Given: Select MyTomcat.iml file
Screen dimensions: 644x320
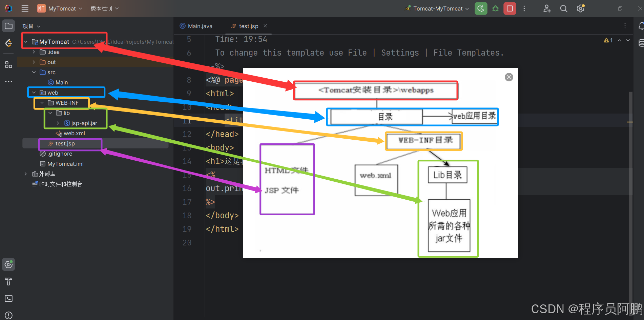Looking at the screenshot, I should click(62, 164).
